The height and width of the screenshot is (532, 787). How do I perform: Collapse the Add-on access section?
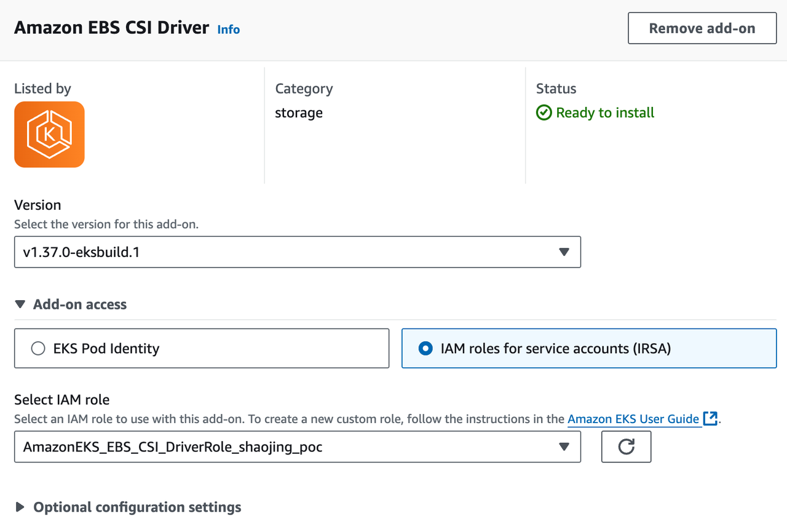coord(71,304)
